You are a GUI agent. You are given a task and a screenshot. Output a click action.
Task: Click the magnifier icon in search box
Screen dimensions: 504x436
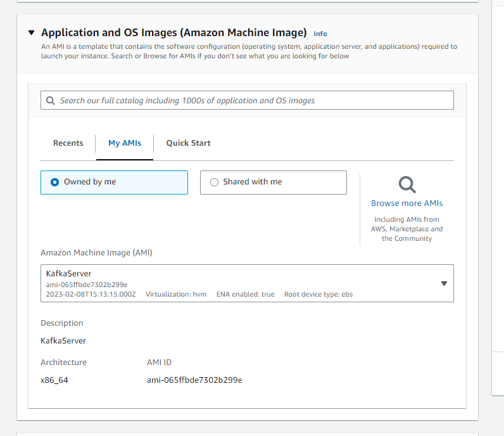[x=51, y=100]
